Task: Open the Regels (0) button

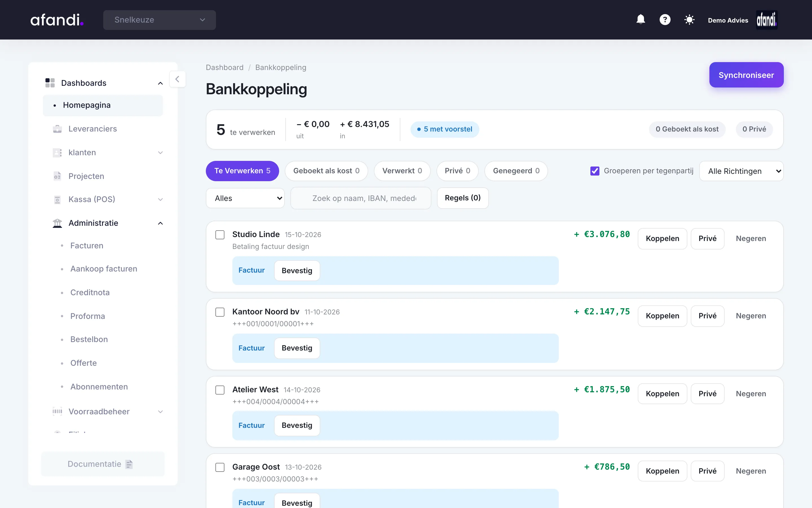Action: click(463, 198)
